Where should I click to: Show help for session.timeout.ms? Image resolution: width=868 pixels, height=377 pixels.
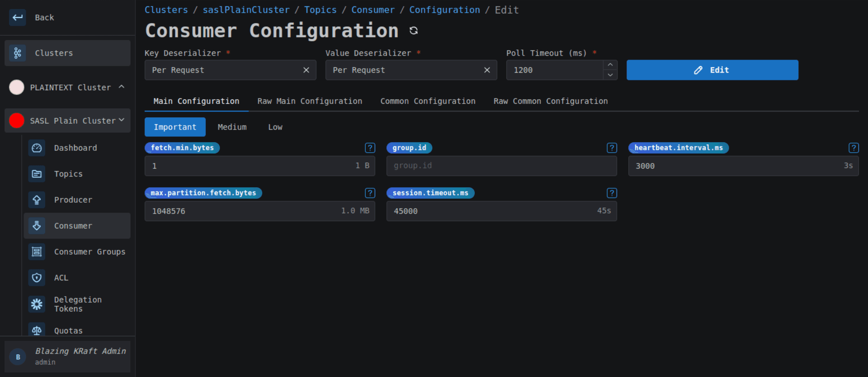612,193
